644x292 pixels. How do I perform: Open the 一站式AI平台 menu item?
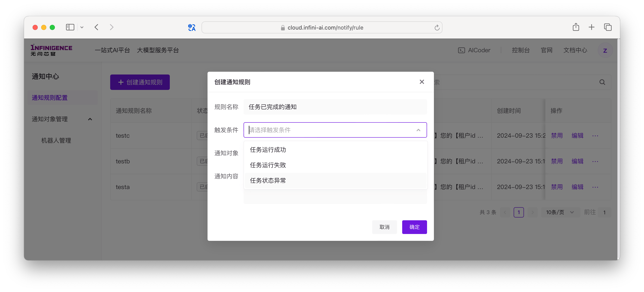(x=112, y=50)
